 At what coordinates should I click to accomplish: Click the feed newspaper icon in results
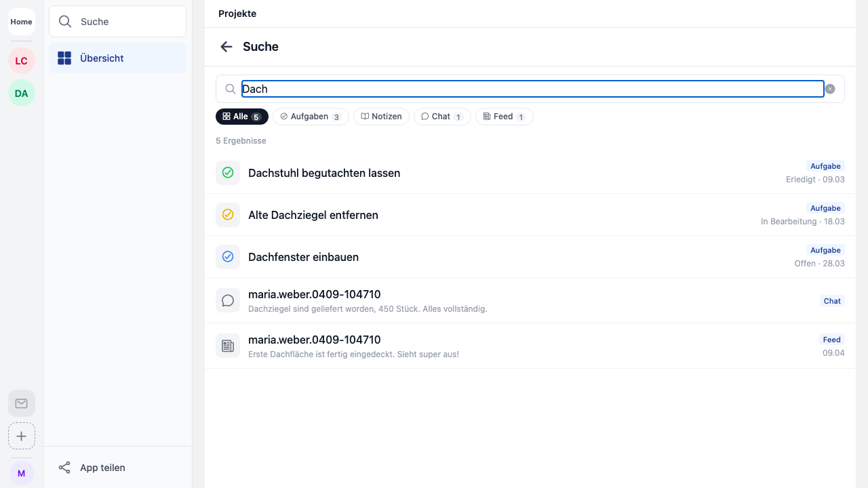click(228, 346)
